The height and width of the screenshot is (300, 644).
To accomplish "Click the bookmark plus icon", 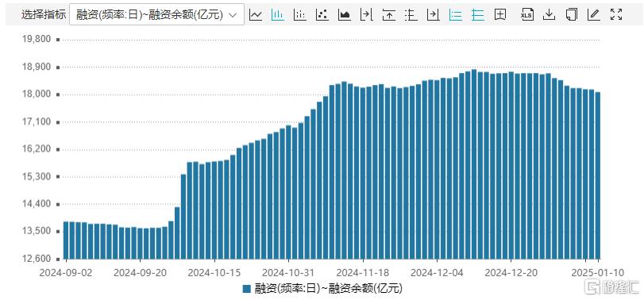I will 499,15.
